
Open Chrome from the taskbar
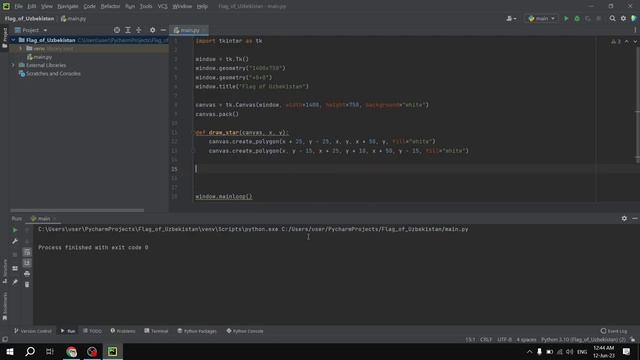[71, 351]
